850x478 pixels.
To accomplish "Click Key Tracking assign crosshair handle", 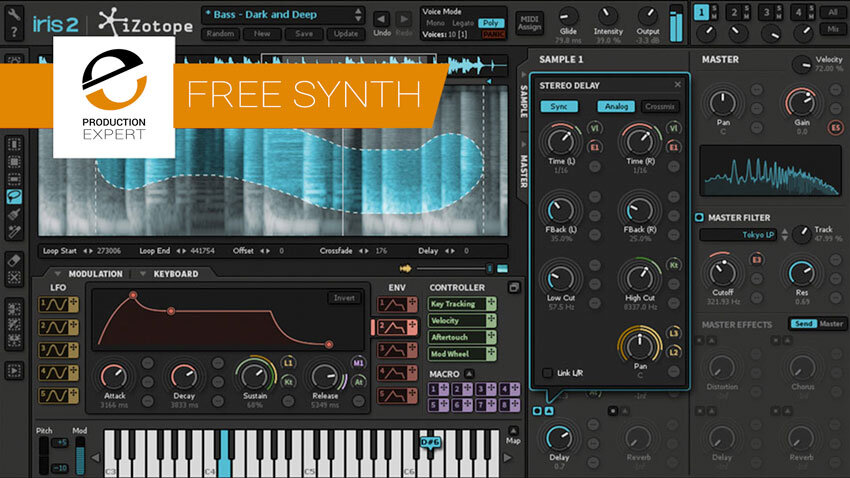I will tap(491, 303).
